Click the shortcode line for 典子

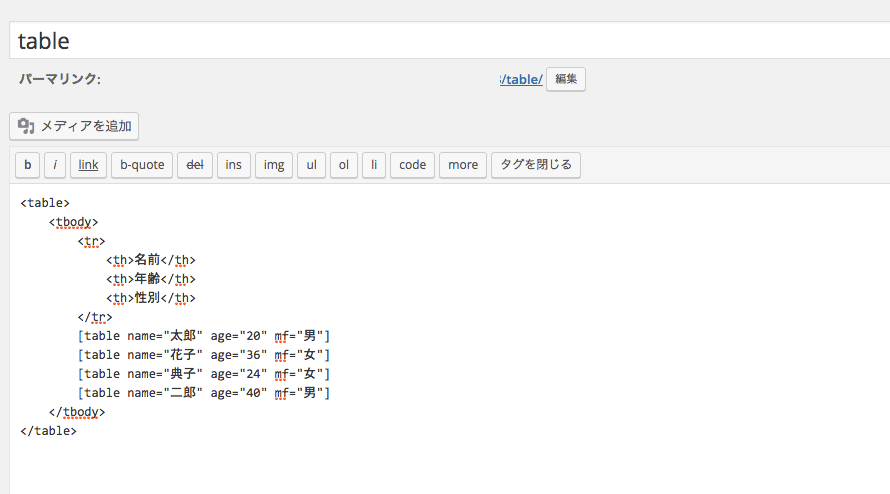[x=204, y=374]
